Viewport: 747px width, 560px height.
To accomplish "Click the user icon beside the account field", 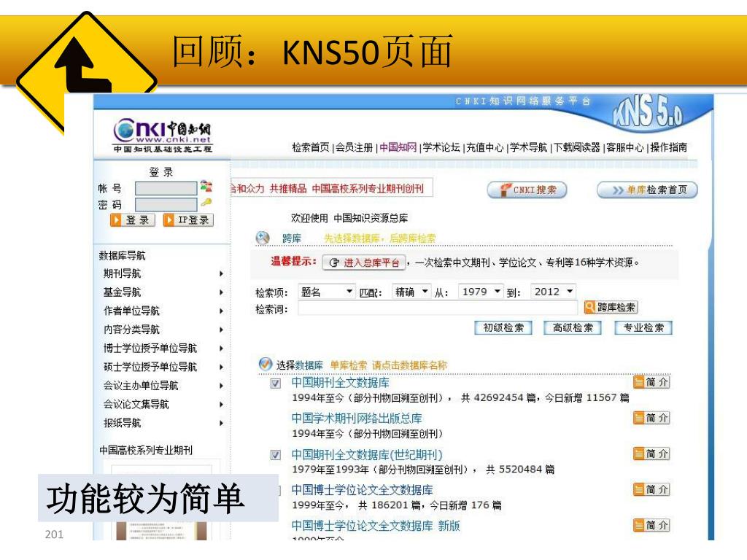I will pyautogui.click(x=206, y=187).
